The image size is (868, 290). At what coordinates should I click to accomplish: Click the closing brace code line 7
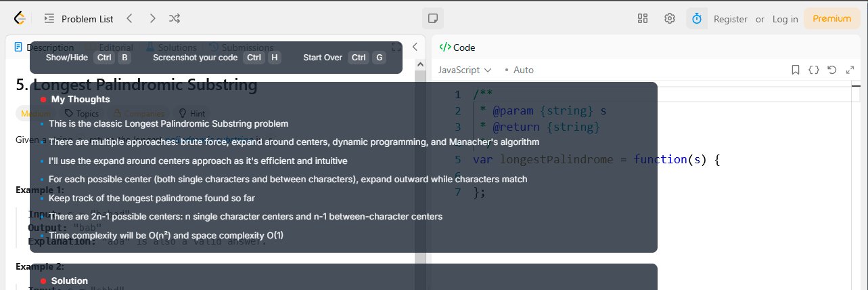tap(480, 192)
